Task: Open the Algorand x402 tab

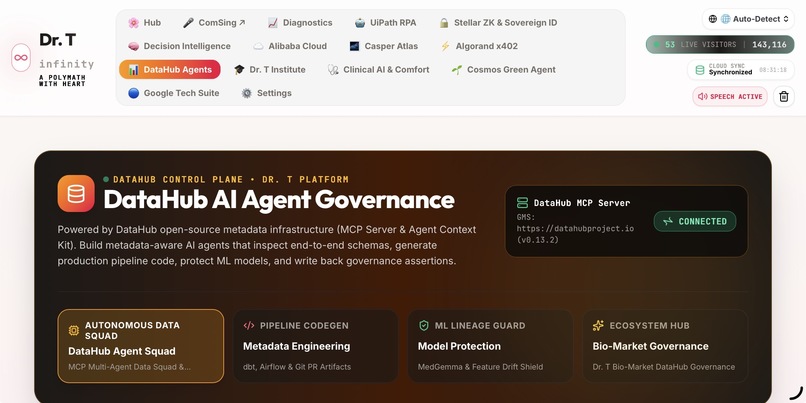Action: (x=479, y=46)
